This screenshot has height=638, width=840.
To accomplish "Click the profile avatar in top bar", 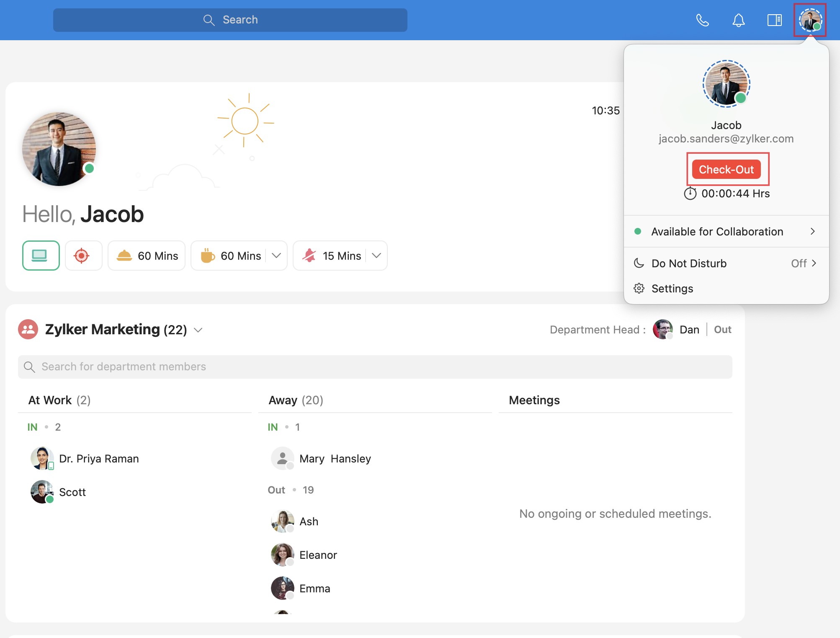I will pos(810,20).
